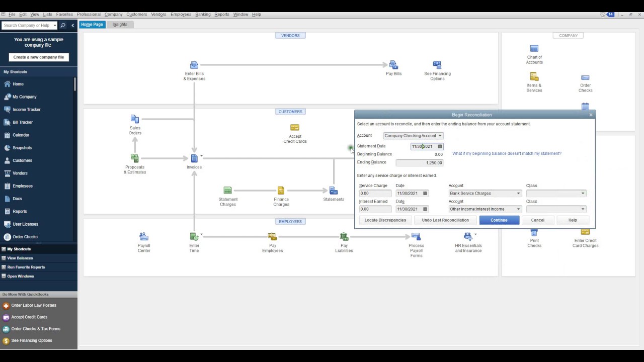The width and height of the screenshot is (644, 362).
Task: Click the Enter Bills & Expenses icon
Action: coord(194,65)
